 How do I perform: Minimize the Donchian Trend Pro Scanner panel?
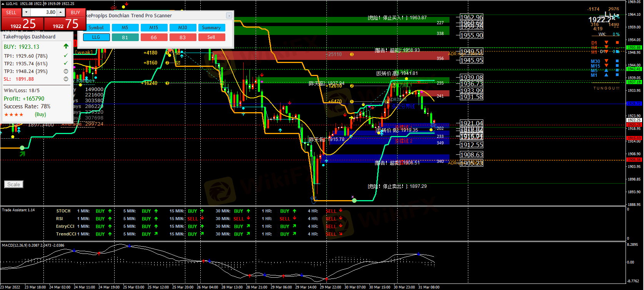coord(229,16)
